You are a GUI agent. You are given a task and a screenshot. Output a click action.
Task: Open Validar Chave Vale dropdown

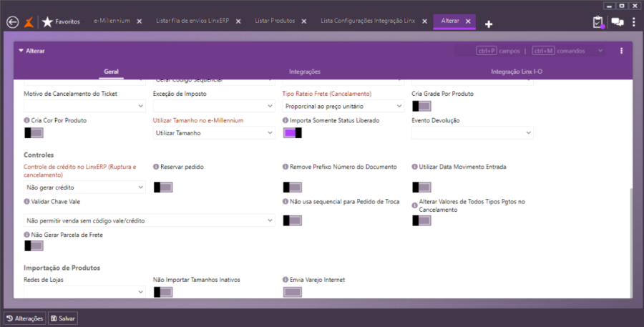(150, 220)
